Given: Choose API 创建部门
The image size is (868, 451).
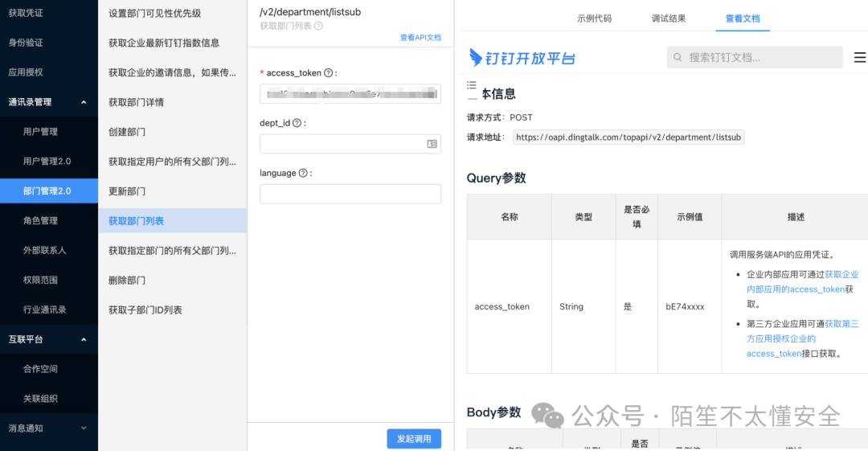Looking at the screenshot, I should coord(172,132).
